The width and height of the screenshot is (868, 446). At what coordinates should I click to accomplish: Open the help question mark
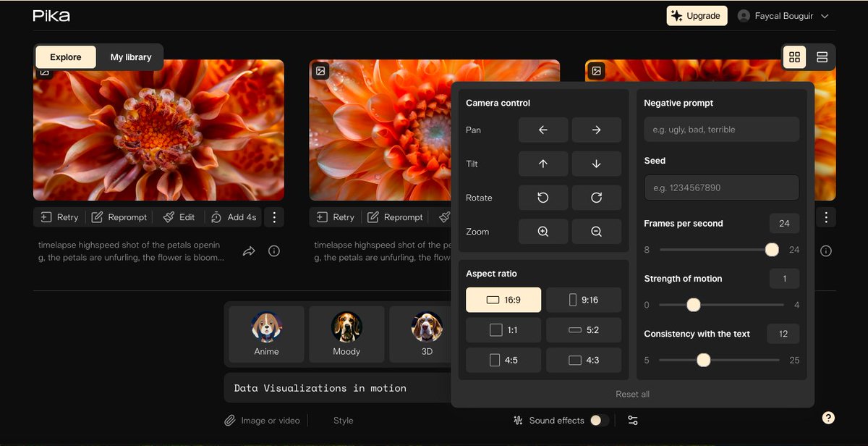(829, 418)
